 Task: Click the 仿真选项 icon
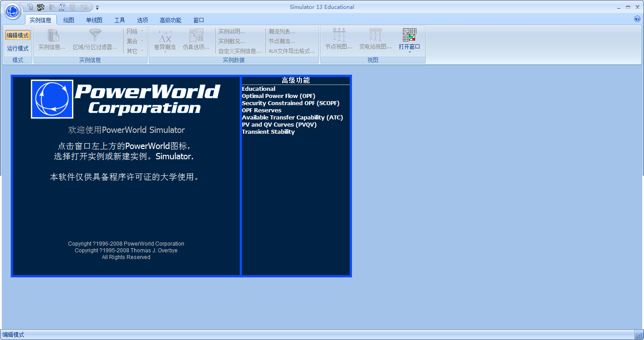[196, 36]
